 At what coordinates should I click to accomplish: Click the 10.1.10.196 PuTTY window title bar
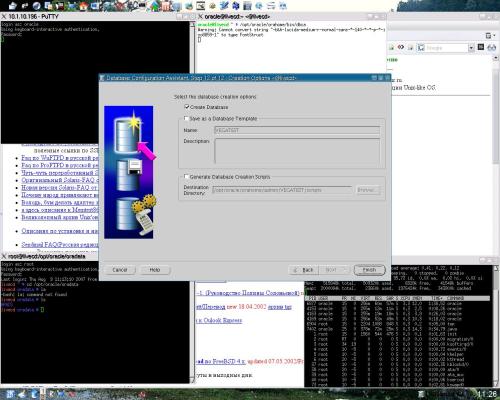[x=97, y=16]
